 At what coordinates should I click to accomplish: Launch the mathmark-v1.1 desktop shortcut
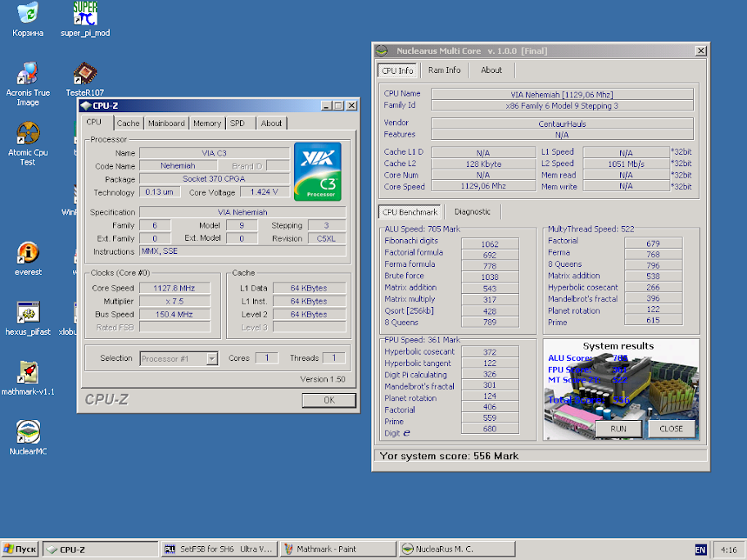point(28,378)
